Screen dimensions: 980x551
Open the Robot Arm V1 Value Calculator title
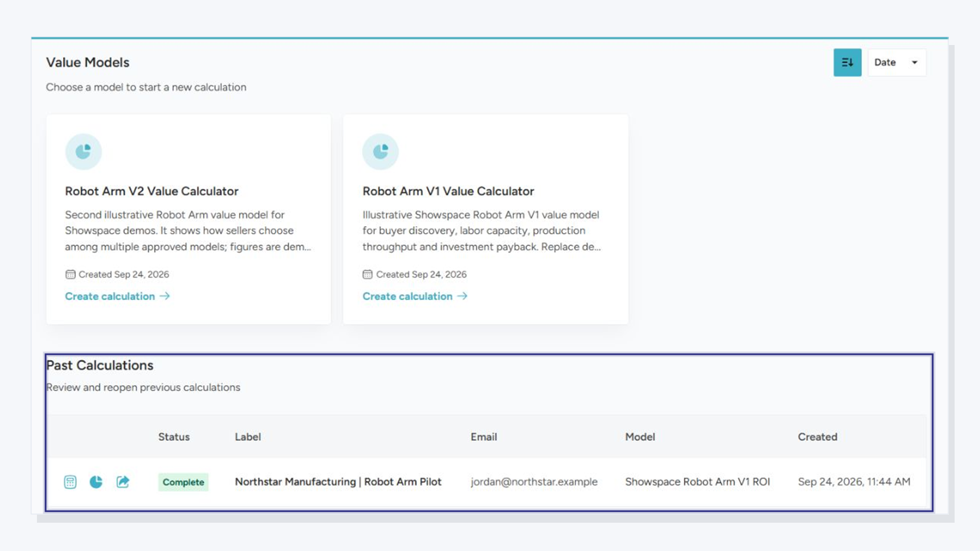click(x=448, y=191)
